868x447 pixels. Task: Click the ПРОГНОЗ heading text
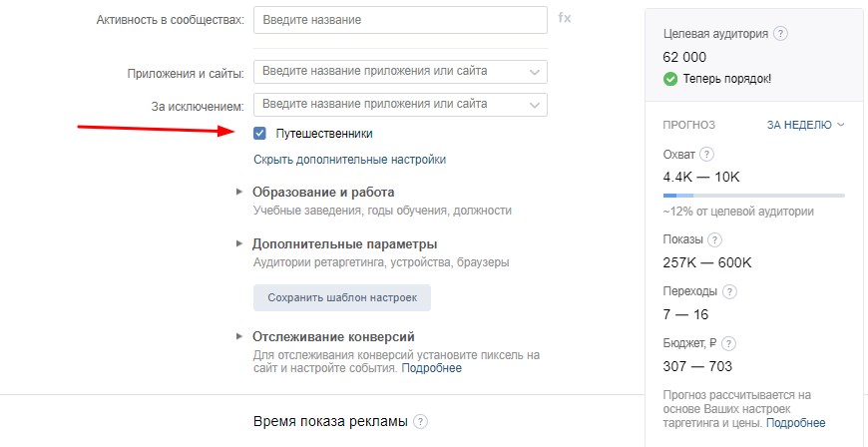[689, 125]
